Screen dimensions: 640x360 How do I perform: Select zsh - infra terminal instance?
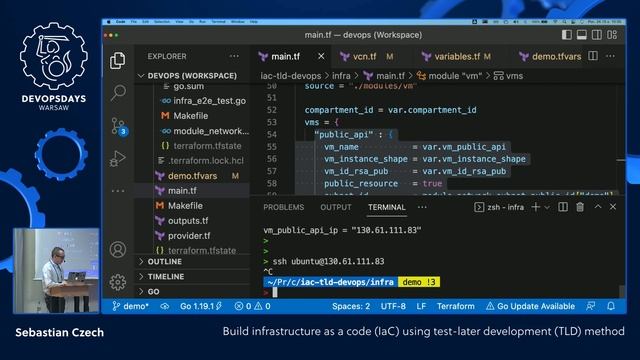point(499,207)
